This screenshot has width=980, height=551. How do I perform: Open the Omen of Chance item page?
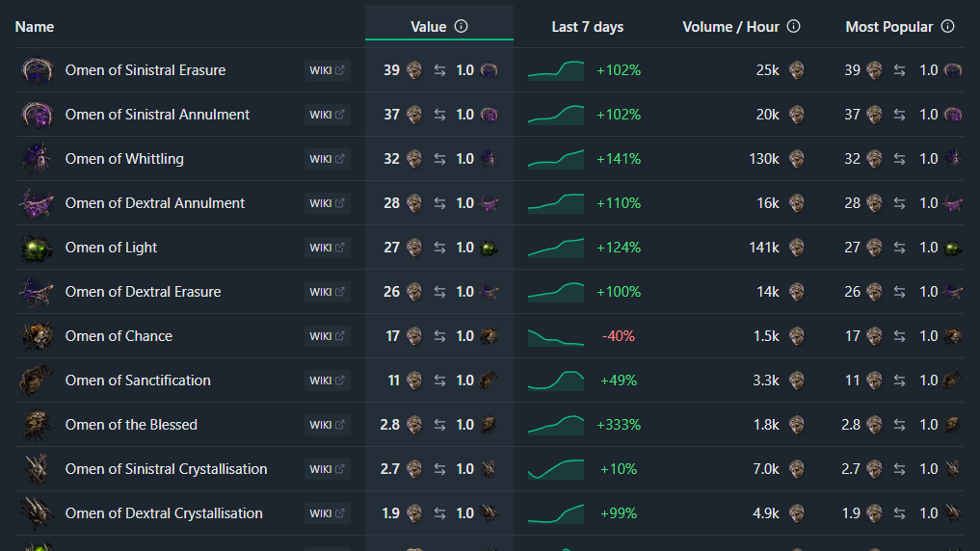[x=119, y=336]
